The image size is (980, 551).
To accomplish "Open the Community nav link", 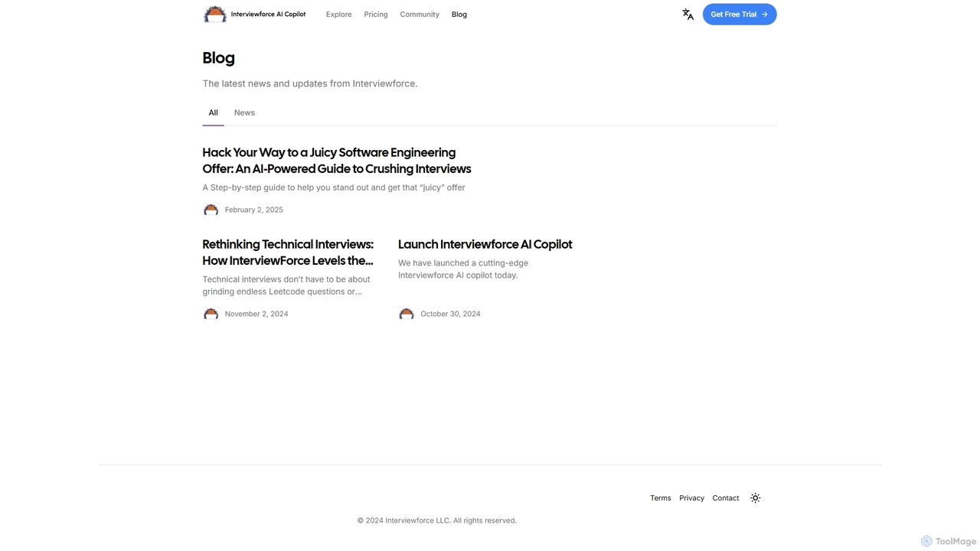I will [x=420, y=15].
